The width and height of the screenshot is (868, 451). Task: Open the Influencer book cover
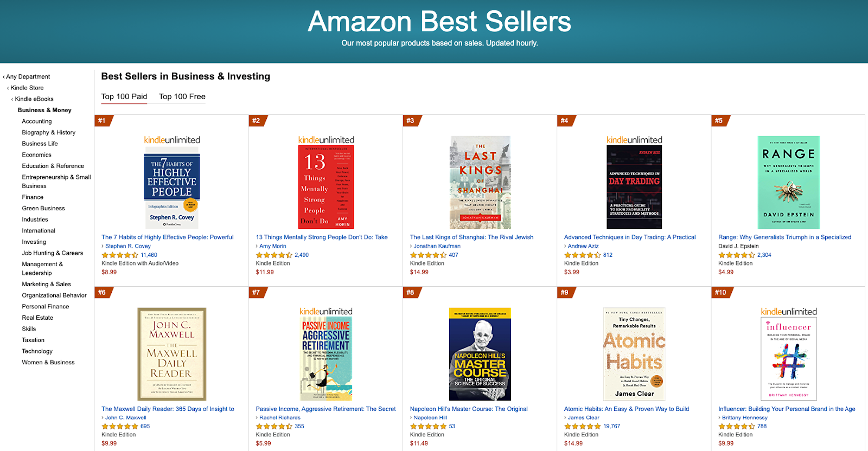(x=789, y=358)
